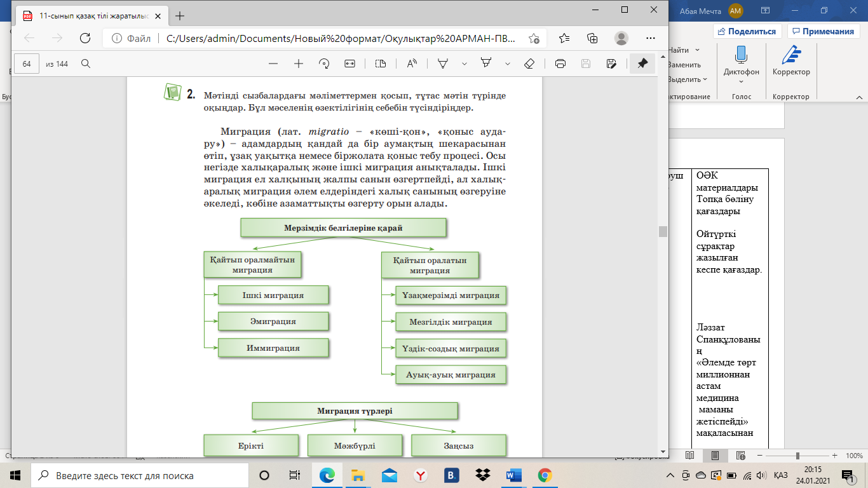The width and height of the screenshot is (868, 488).
Task: Click the PDF page number field
Action: coord(27,64)
